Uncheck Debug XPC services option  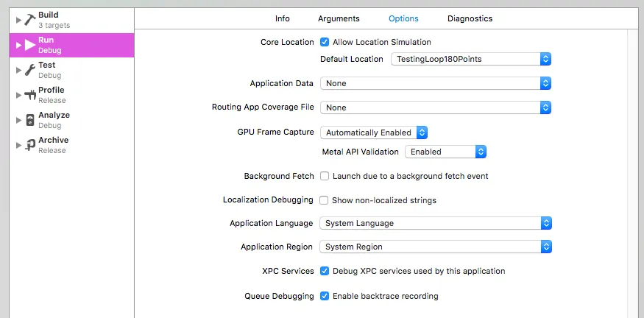coord(325,271)
